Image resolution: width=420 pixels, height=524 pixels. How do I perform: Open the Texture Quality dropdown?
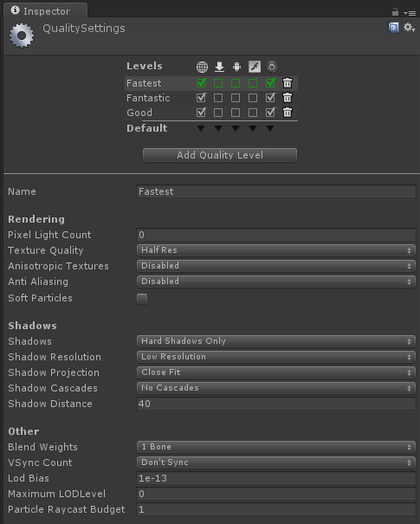click(276, 250)
